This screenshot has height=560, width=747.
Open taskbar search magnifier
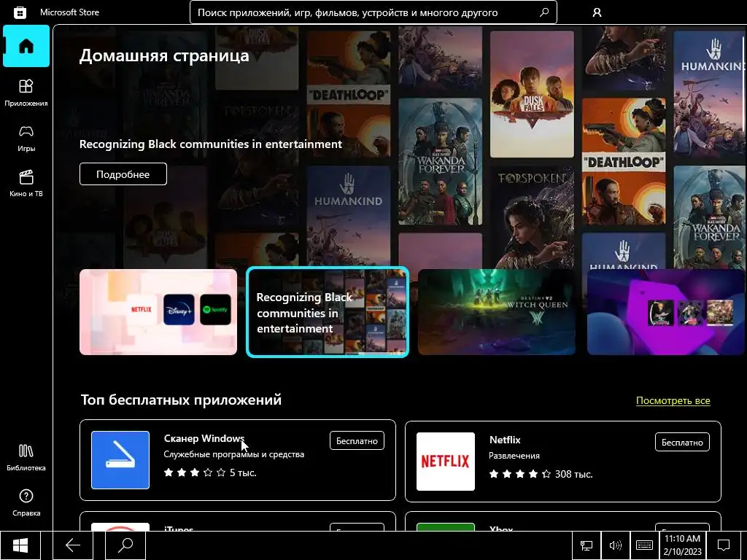(125, 545)
